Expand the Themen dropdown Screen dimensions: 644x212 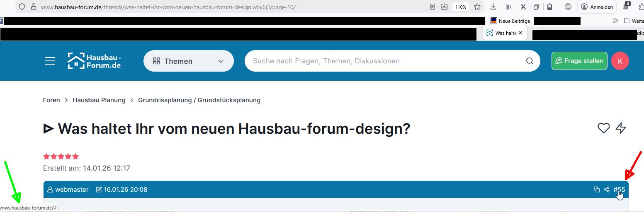(x=189, y=61)
